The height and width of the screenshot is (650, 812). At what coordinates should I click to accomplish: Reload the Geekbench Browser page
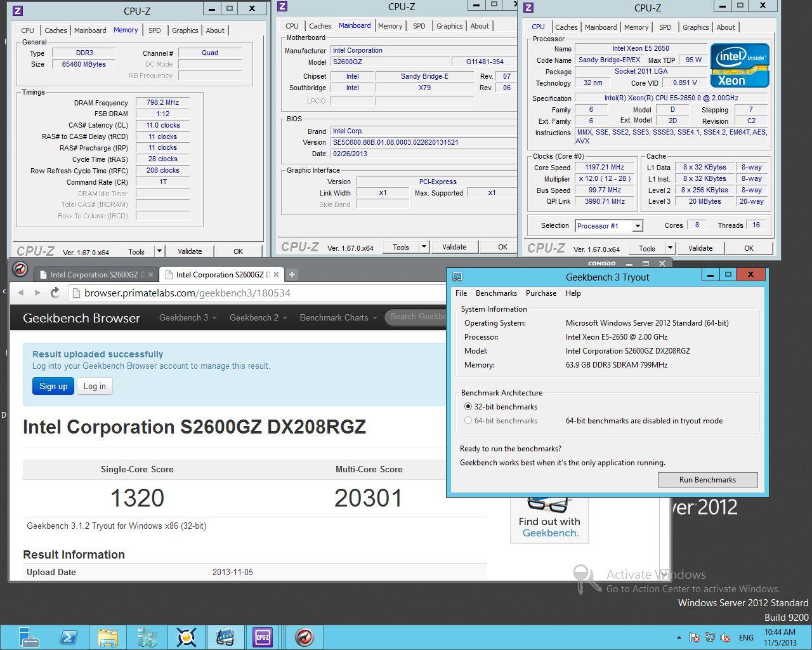55,293
